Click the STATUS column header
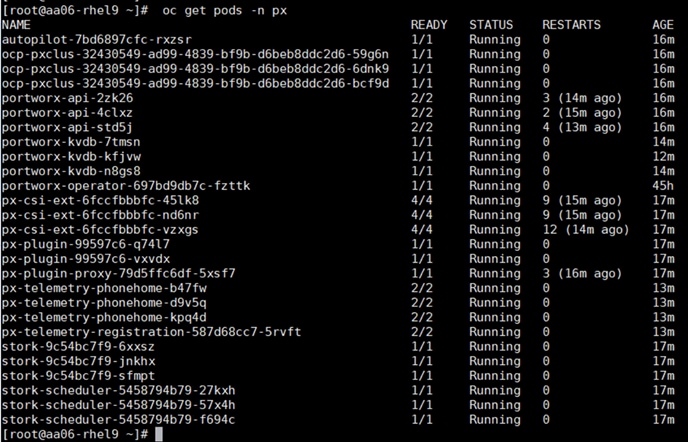This screenshot has height=442, width=688. pyautogui.click(x=491, y=24)
